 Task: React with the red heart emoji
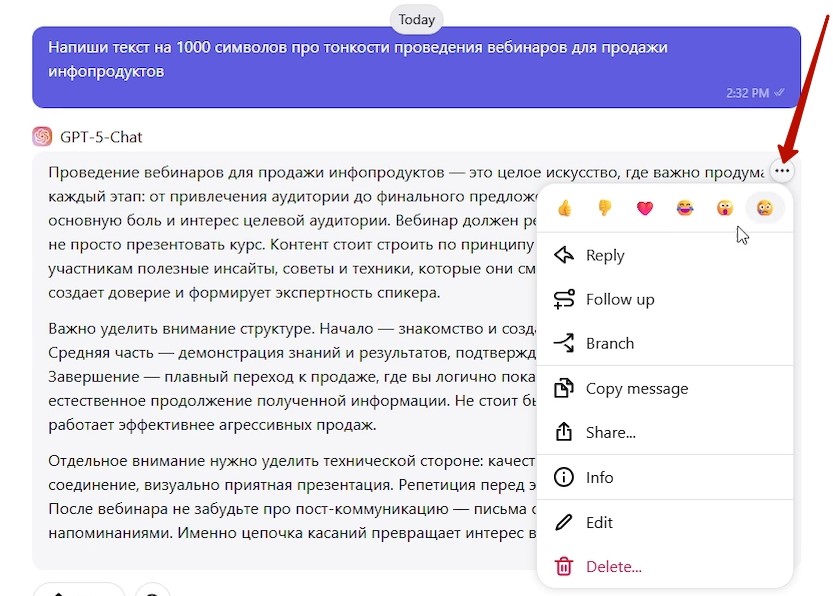coord(645,208)
